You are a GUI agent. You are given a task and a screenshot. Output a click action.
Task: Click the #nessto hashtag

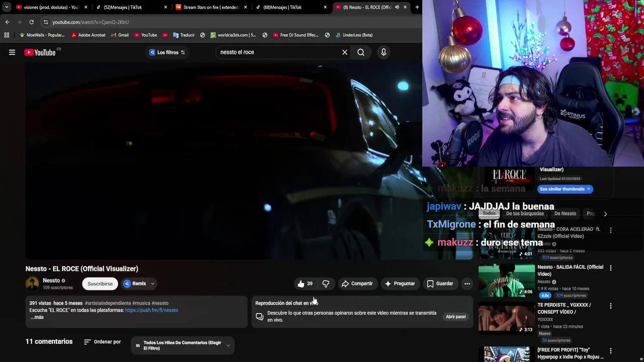(x=160, y=303)
